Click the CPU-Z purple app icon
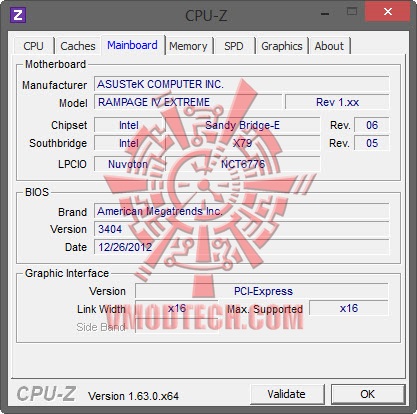 click(x=18, y=15)
